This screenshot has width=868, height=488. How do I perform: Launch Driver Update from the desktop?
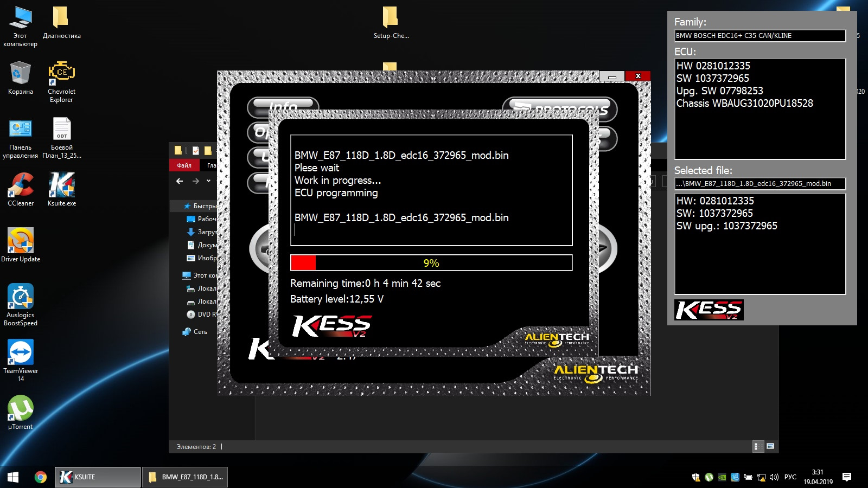tap(20, 245)
